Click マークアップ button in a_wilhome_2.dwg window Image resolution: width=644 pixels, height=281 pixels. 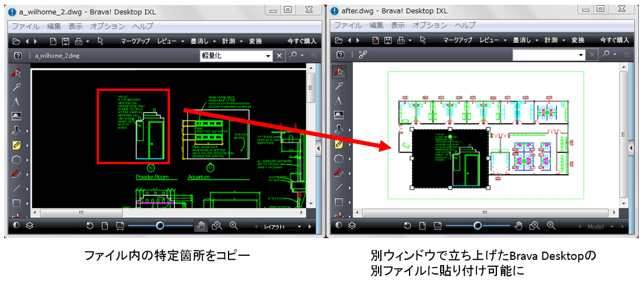coord(135,41)
